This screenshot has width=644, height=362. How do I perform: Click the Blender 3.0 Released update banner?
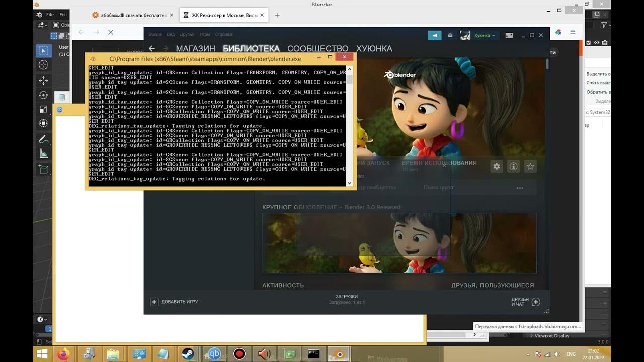click(399, 243)
